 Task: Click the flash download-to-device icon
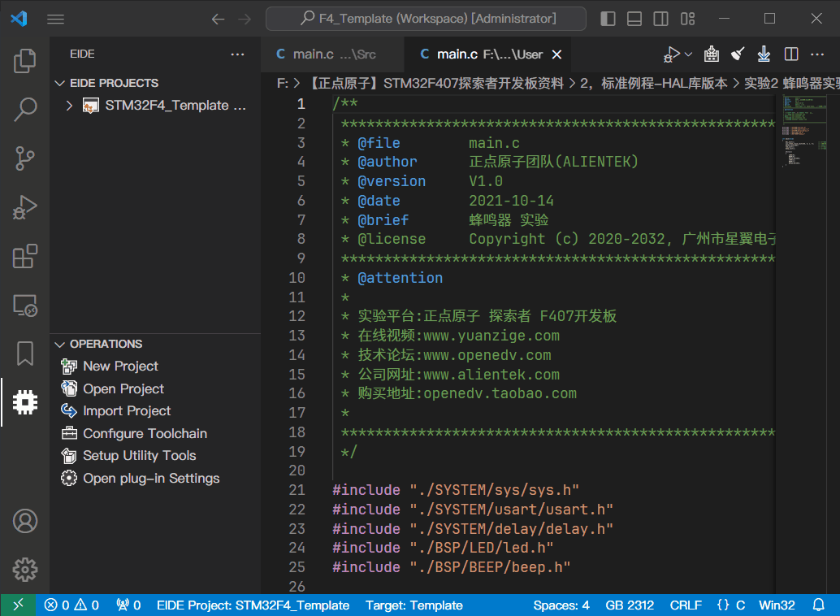click(764, 54)
